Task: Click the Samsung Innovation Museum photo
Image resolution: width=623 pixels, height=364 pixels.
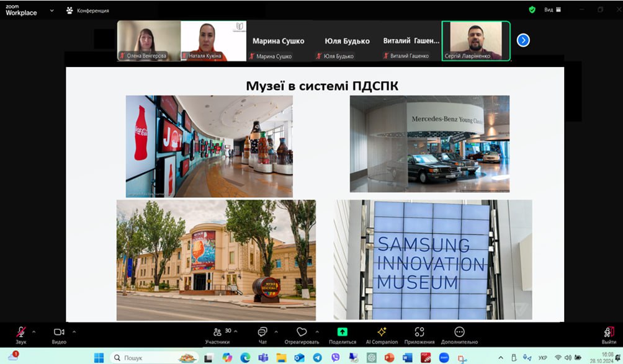Action: point(433,260)
